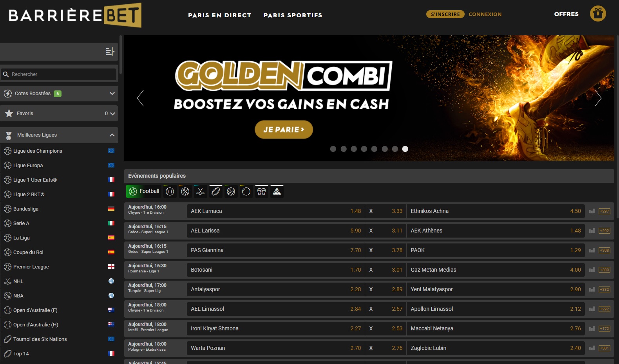Image resolution: width=619 pixels, height=364 pixels.
Task: Open the gift box offers icon
Action: 598,14
